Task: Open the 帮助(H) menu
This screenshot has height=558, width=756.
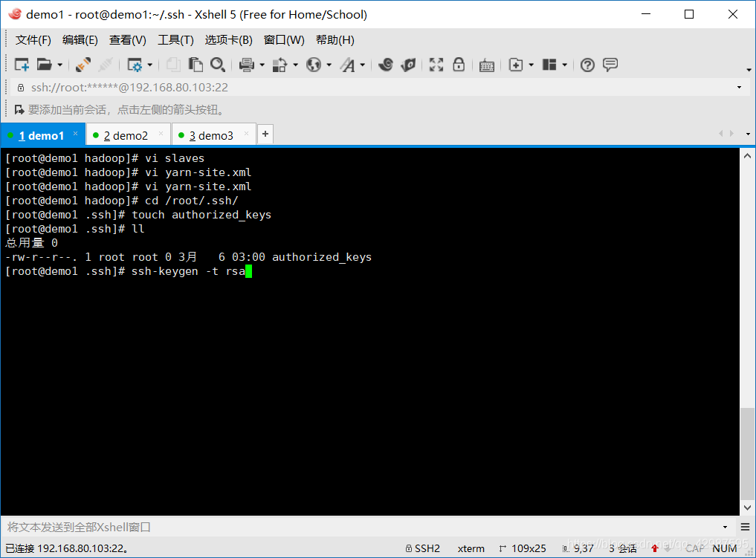Action: click(335, 40)
